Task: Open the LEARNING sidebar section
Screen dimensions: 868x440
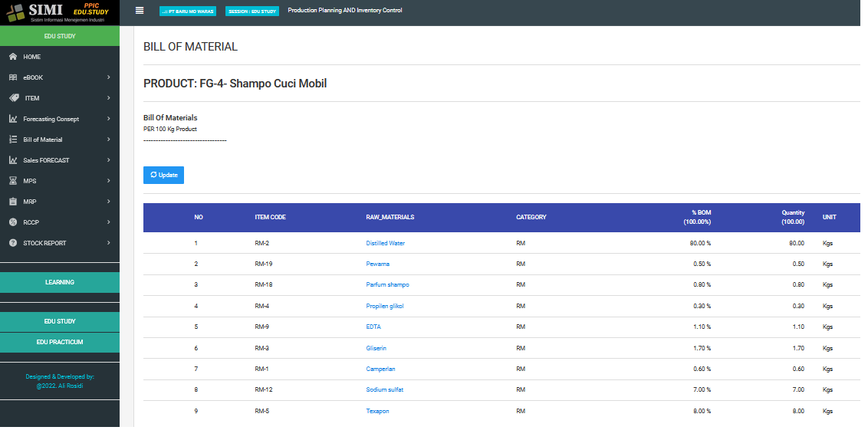Action: point(60,282)
